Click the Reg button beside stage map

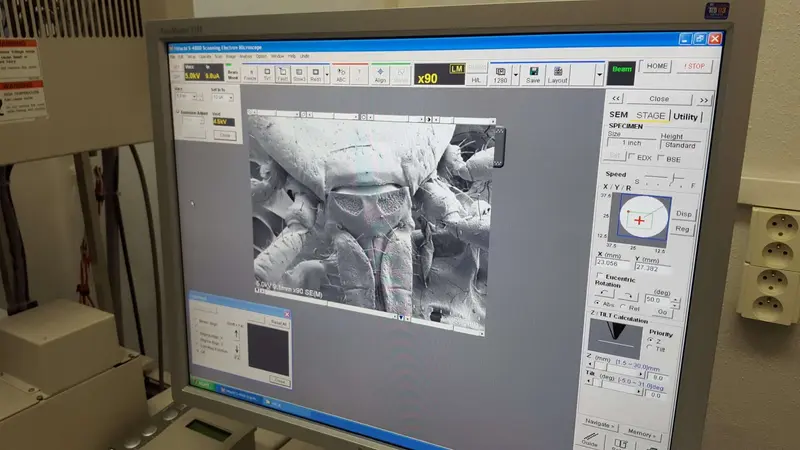point(682,229)
